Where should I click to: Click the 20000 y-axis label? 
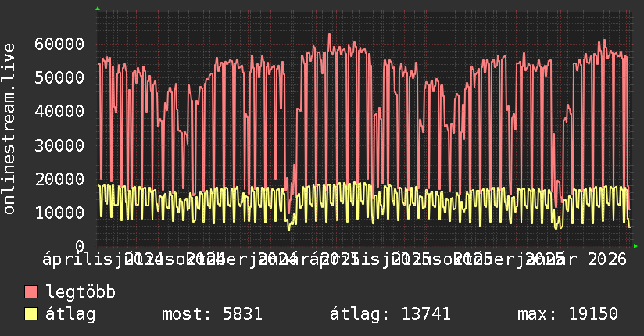59,179
